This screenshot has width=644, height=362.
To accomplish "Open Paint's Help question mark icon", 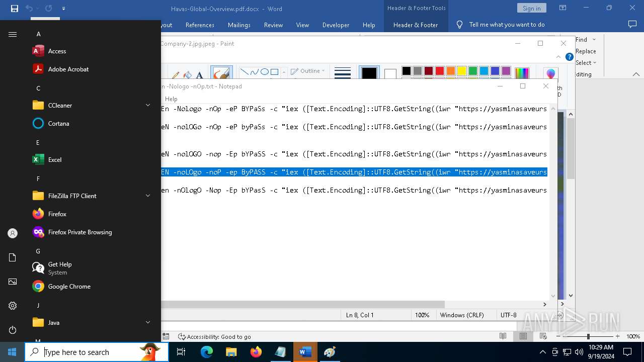I will coord(569,57).
